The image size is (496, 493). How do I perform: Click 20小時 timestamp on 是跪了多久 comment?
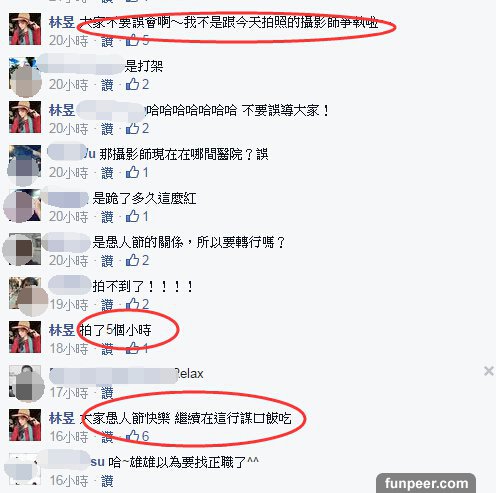point(69,217)
